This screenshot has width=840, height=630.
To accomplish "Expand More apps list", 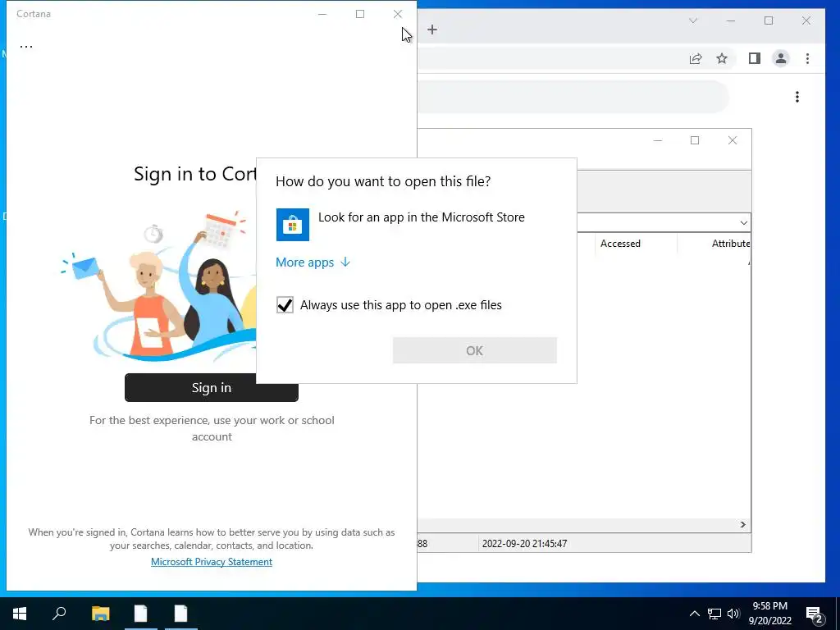I will (x=313, y=262).
